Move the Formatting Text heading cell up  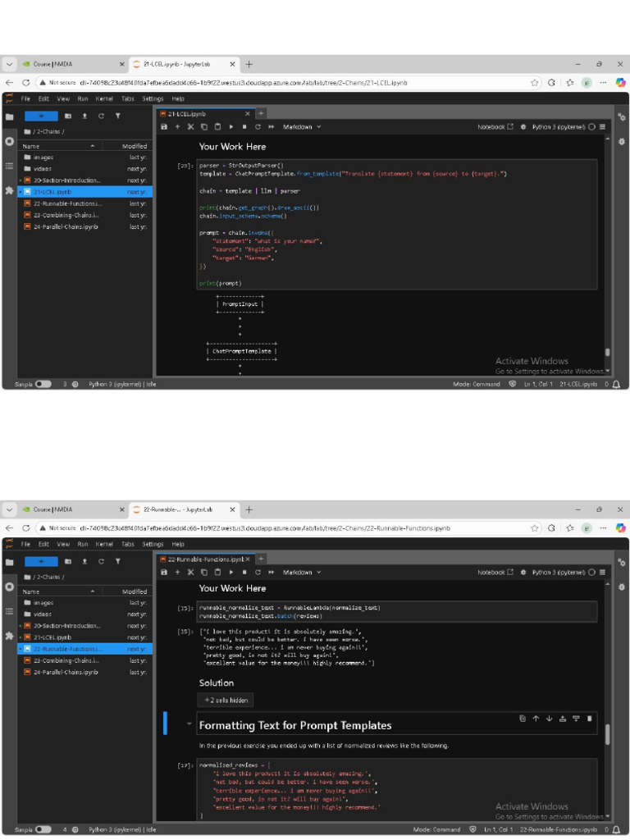point(536,719)
